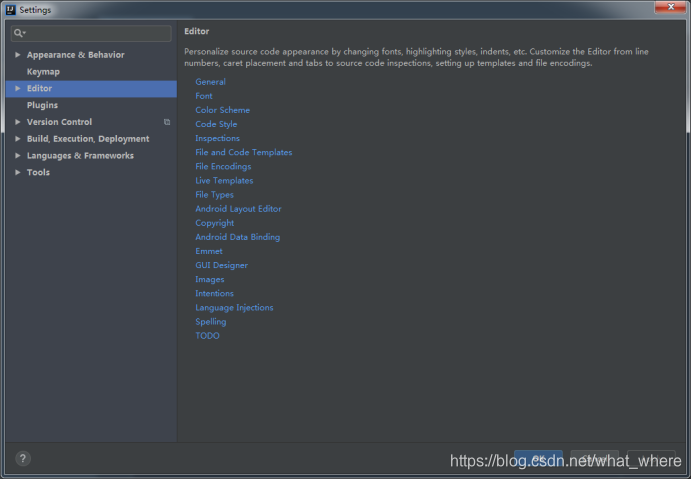Open the Intentions link
The height and width of the screenshot is (480, 692).
[214, 294]
